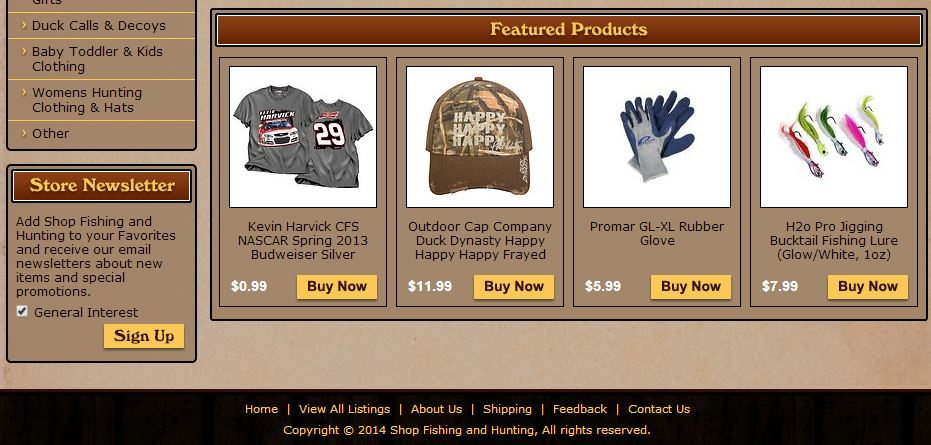Select Womens Hunting Clothing & Hats category
Image resolution: width=931 pixels, height=445 pixels.
[87, 100]
